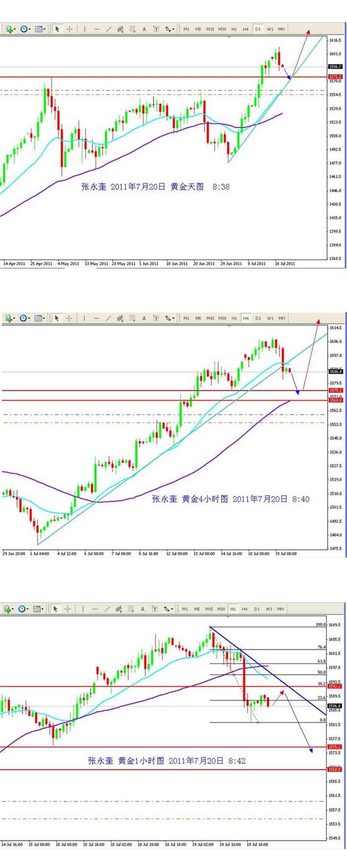Toggle M1 timeframe above the daily chart
Screen dimensions: 347x868
[187, 29]
